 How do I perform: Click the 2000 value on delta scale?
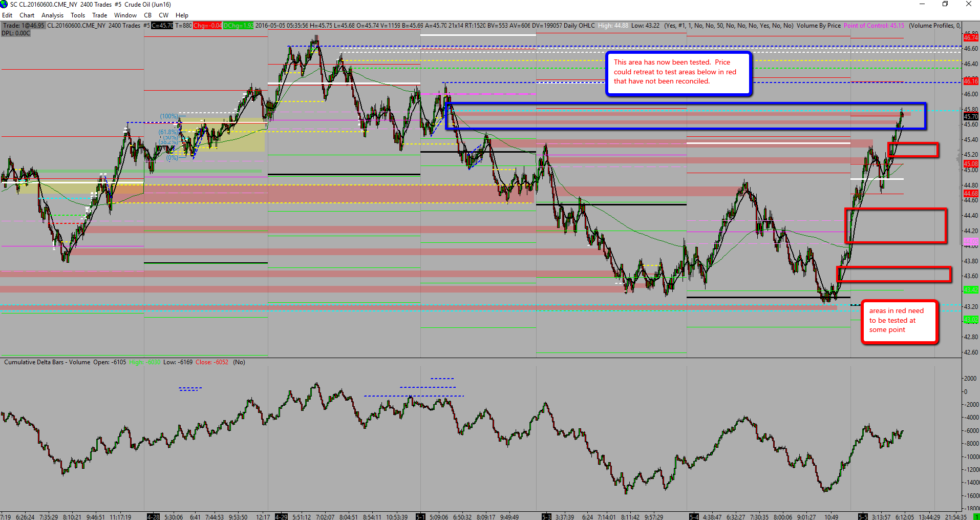click(x=970, y=379)
